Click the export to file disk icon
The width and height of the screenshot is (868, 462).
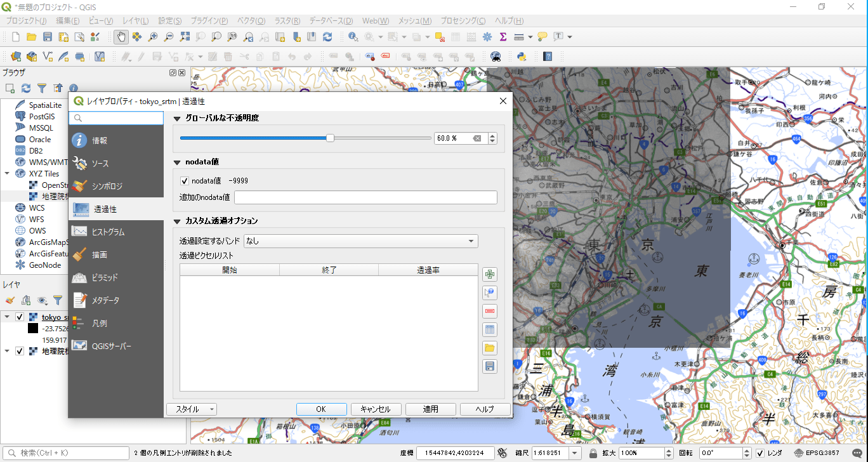(x=490, y=366)
